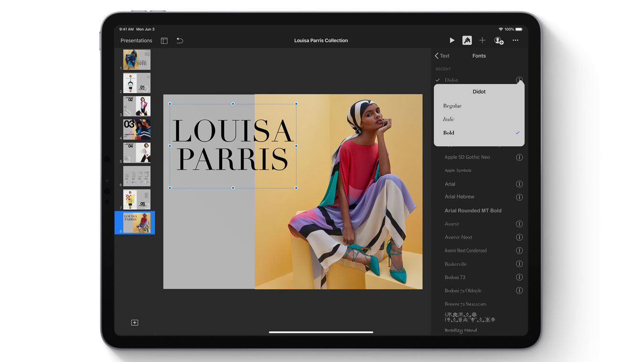Select the Arial Hebrew font
Viewport: 644px width, 362px height.
460,197
